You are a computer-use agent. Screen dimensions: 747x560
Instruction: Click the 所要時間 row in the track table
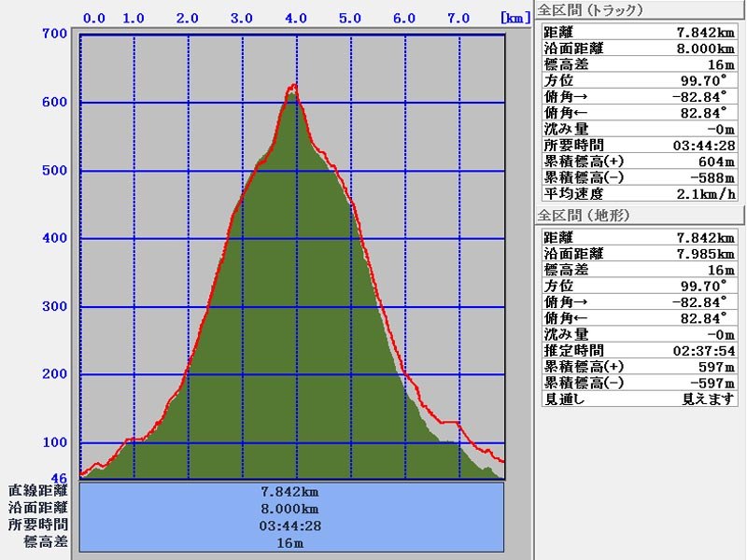pyautogui.click(x=639, y=145)
